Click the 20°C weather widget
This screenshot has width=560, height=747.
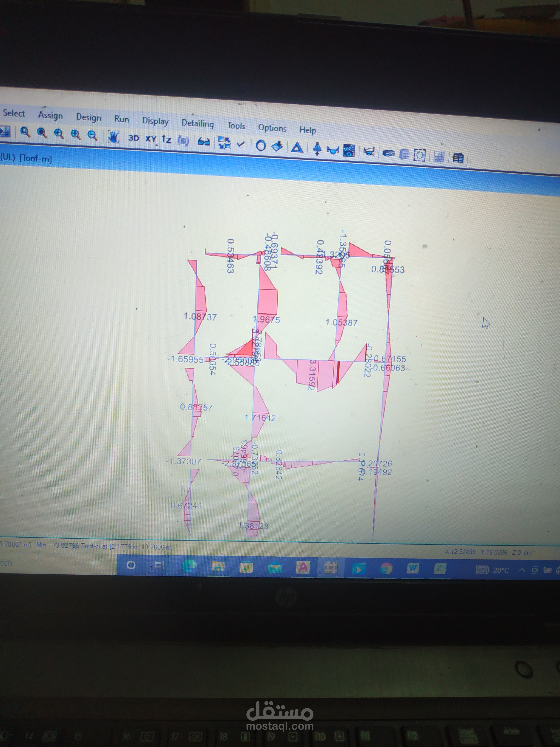[x=492, y=570]
